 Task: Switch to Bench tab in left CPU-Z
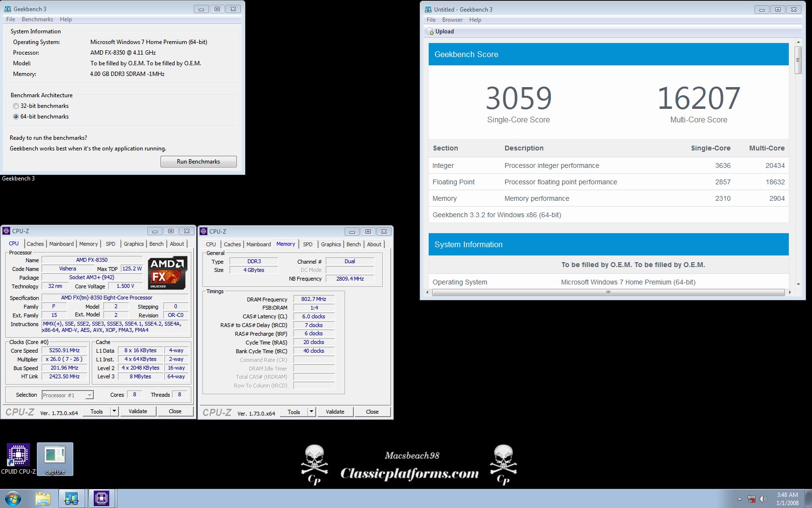tap(156, 244)
